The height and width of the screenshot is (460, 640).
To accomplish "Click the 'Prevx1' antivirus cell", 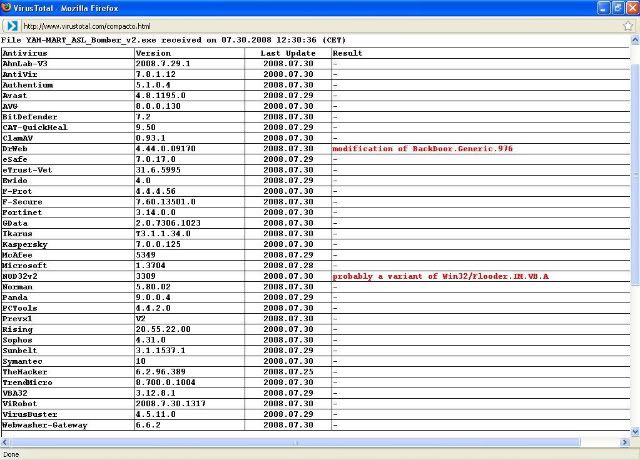I will (68, 319).
